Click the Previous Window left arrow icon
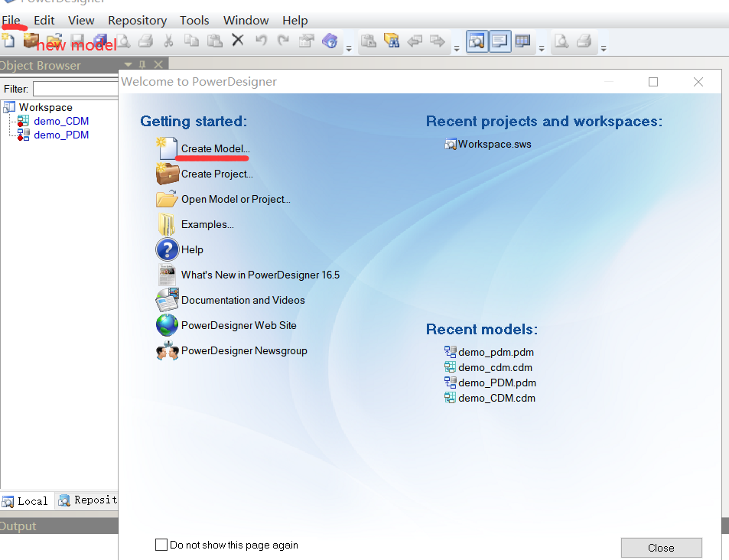This screenshot has width=729, height=560. (415, 41)
